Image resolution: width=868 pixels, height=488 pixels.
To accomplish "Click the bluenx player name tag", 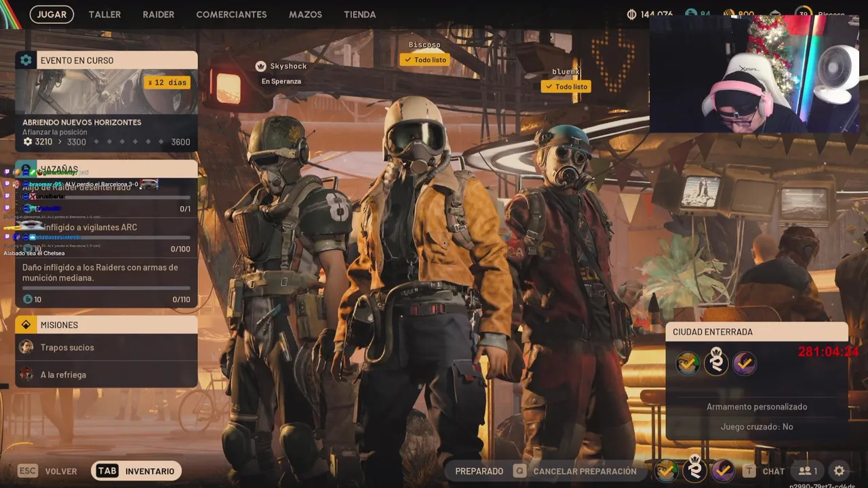I will tap(566, 71).
